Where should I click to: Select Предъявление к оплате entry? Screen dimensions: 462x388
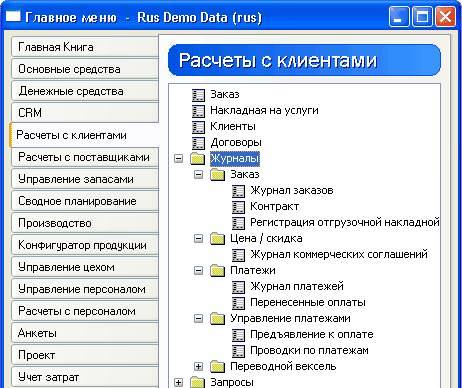click(312, 334)
